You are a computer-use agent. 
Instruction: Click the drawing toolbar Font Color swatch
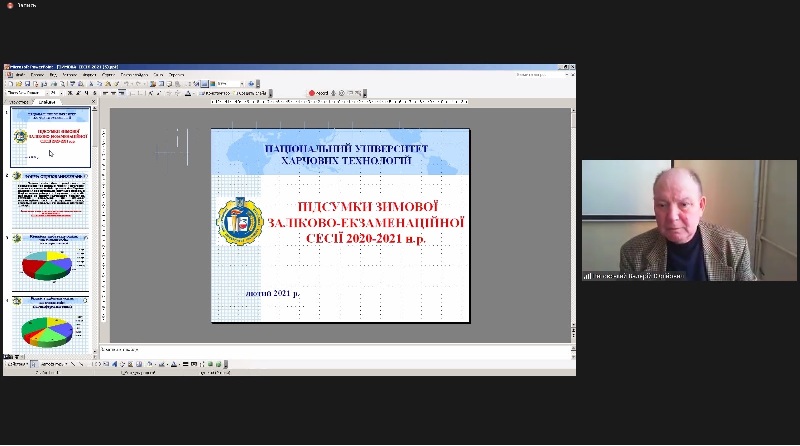(x=173, y=364)
